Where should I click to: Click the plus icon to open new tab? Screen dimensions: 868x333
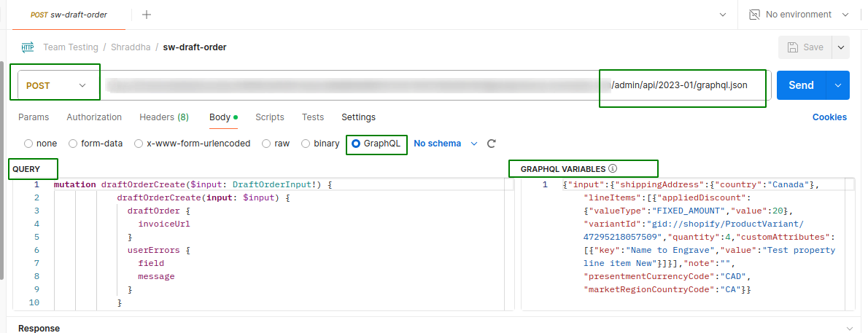click(147, 15)
